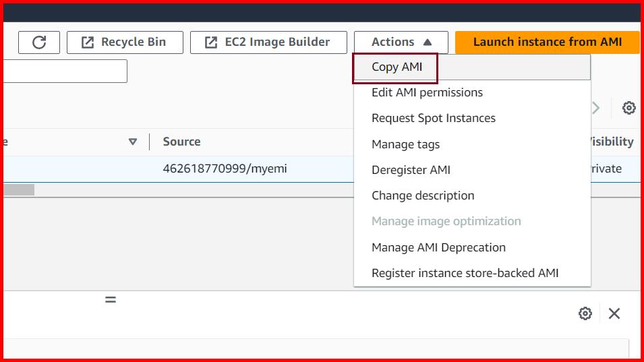Click the Private visibility value

tap(607, 169)
